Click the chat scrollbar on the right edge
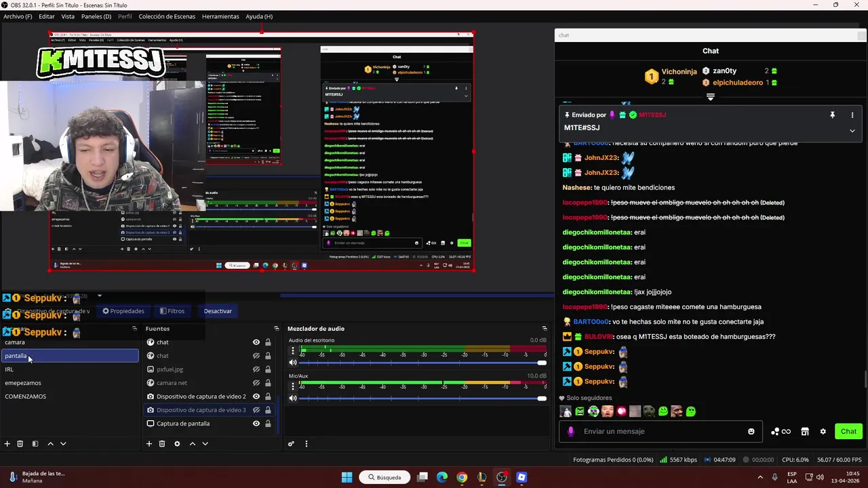868x488 pixels. [x=865, y=380]
